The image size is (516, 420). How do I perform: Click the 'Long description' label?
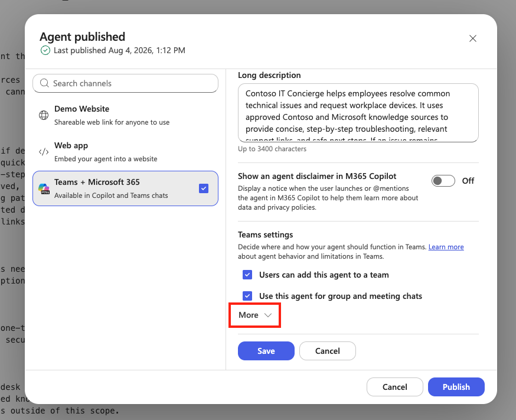pos(269,76)
